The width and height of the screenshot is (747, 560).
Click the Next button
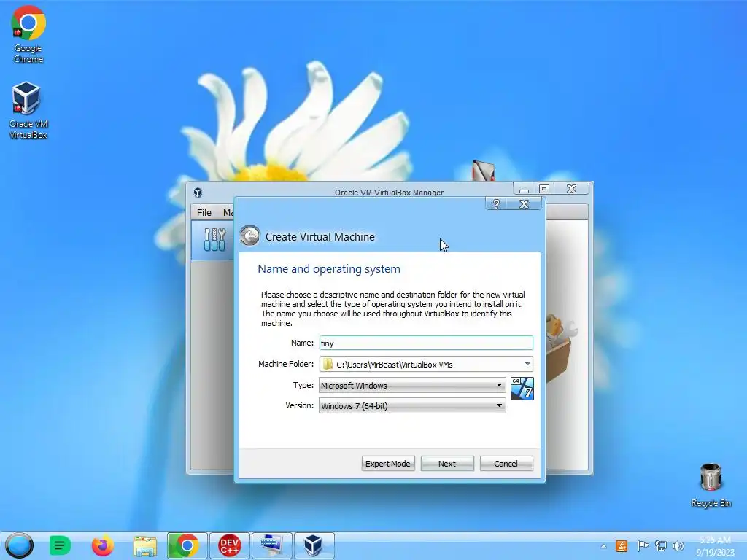click(x=447, y=463)
